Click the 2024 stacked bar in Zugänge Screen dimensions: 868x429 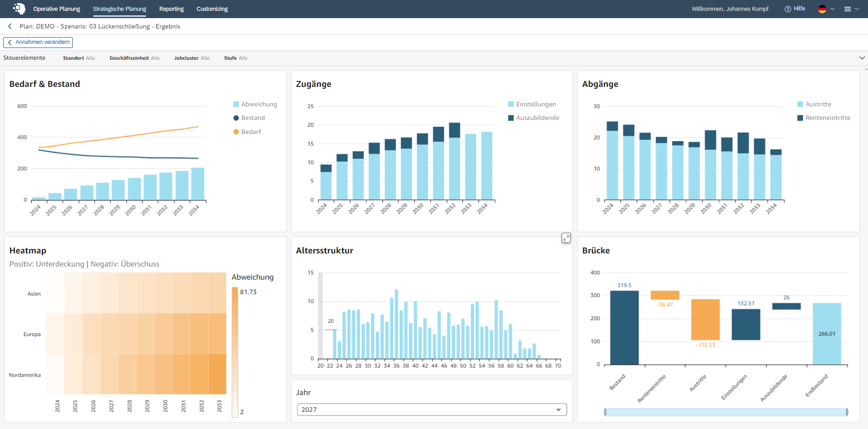tap(326, 182)
